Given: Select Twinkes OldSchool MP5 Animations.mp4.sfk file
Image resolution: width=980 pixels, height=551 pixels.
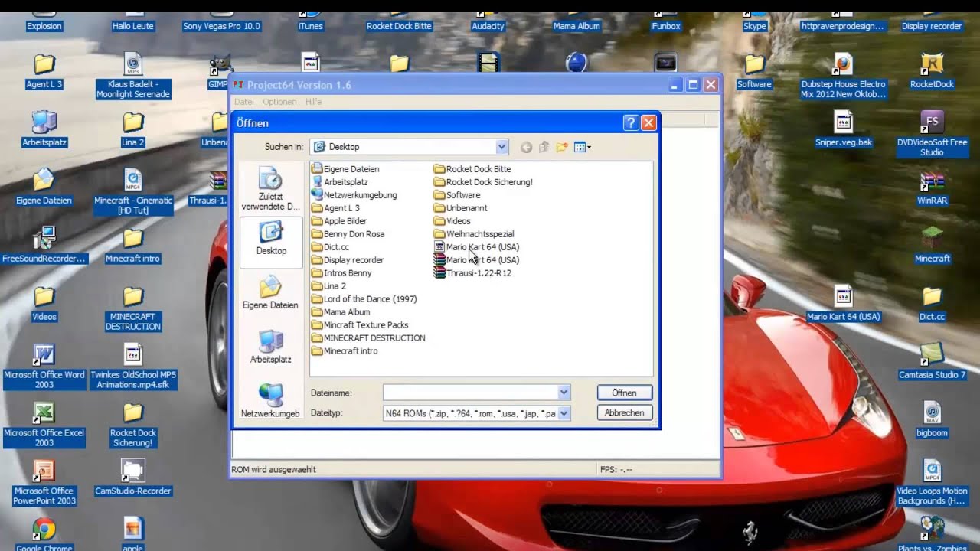Looking at the screenshot, I should tap(133, 367).
